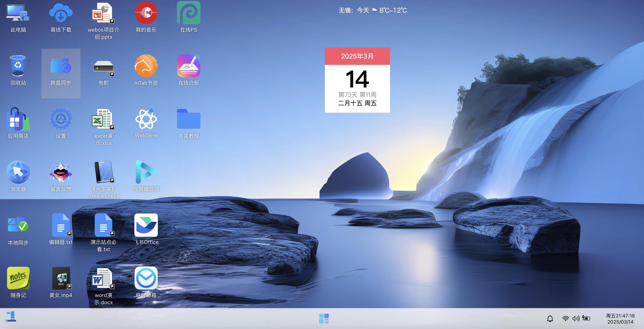
Task: Launch the 我的音乐 music app
Action: [146, 13]
